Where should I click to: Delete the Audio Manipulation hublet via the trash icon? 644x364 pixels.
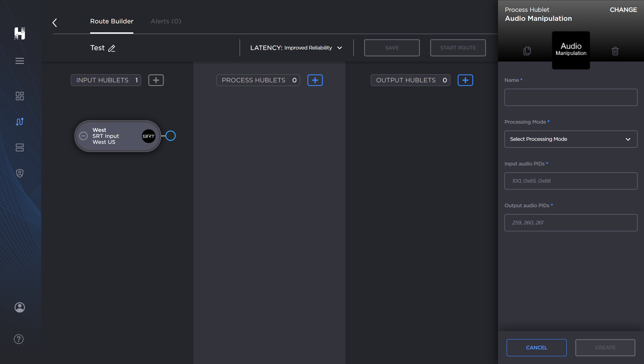[615, 51]
